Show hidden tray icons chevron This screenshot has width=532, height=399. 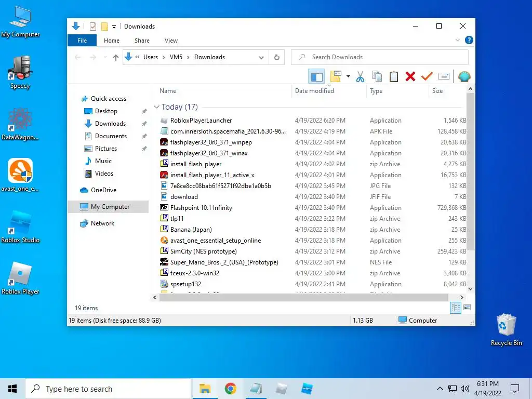click(440, 389)
